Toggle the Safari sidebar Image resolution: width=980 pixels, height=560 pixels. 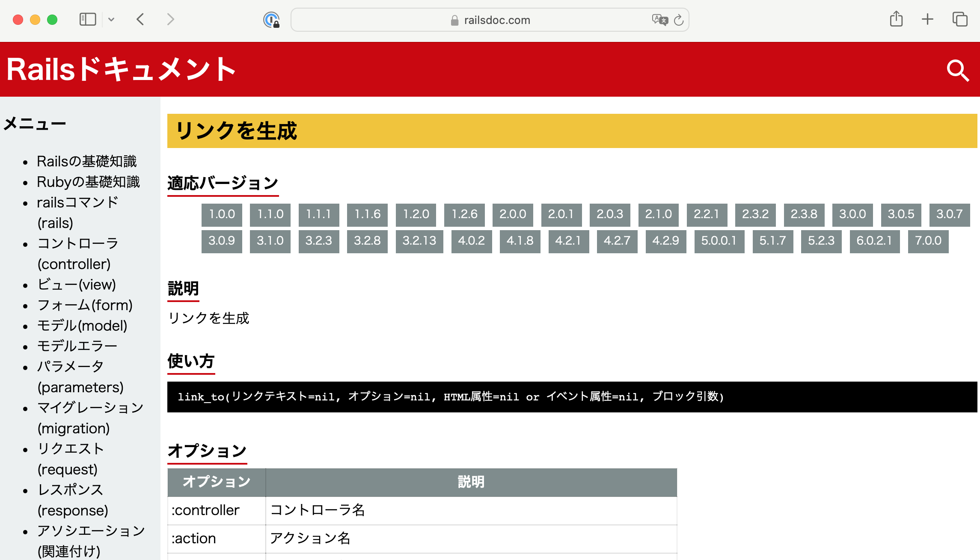87,19
